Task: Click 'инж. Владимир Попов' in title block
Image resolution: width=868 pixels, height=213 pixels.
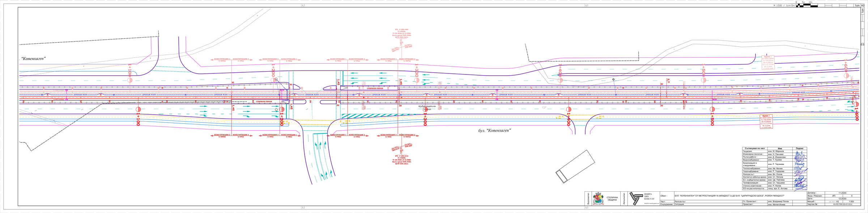Action: 778,201
